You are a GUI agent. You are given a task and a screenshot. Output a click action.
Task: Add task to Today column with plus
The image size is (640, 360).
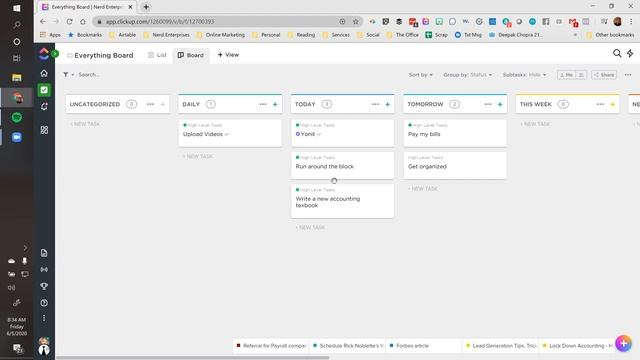(388, 104)
